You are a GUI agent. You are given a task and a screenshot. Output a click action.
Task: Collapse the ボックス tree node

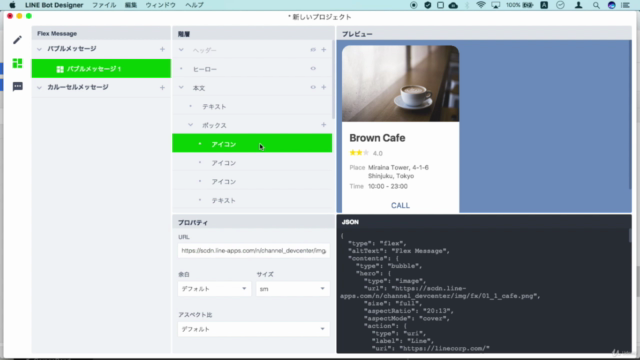(x=191, y=125)
